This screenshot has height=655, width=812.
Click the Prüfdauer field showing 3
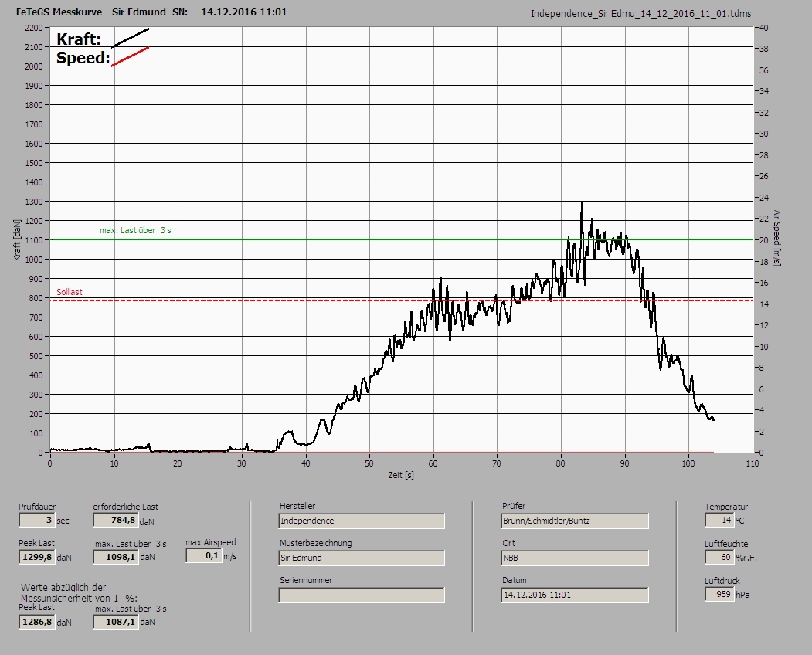(x=36, y=520)
